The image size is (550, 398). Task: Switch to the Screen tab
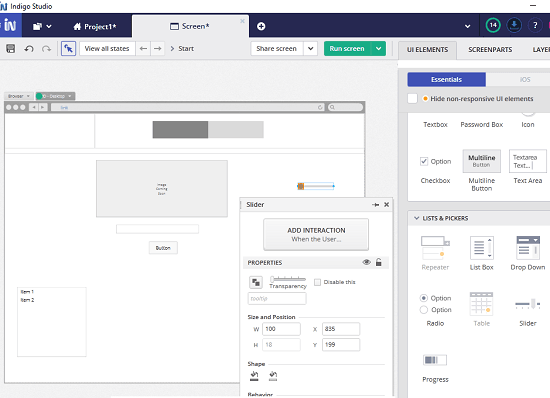(190, 26)
